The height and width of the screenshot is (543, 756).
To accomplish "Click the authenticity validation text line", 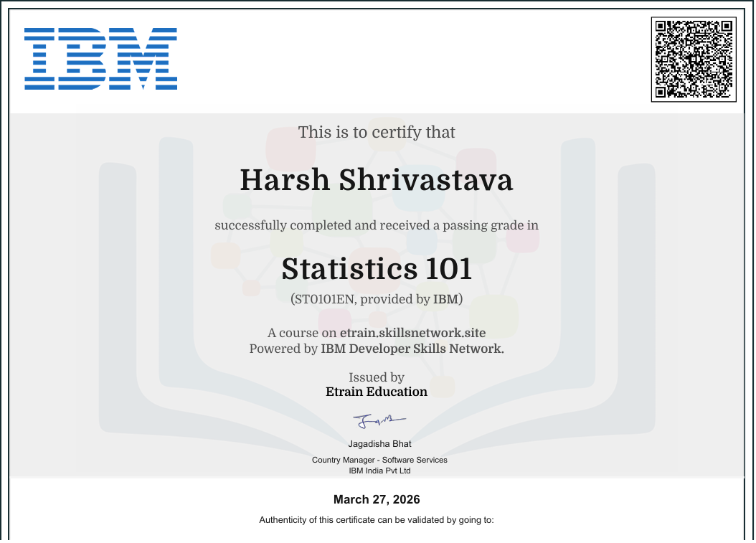I will [376, 521].
